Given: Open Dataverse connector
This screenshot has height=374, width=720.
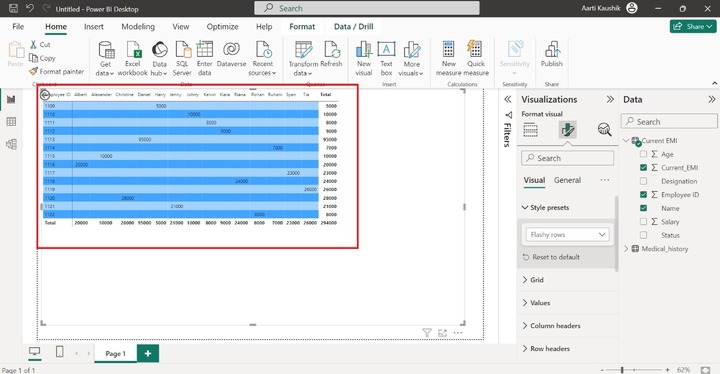Looking at the screenshot, I should point(231,54).
